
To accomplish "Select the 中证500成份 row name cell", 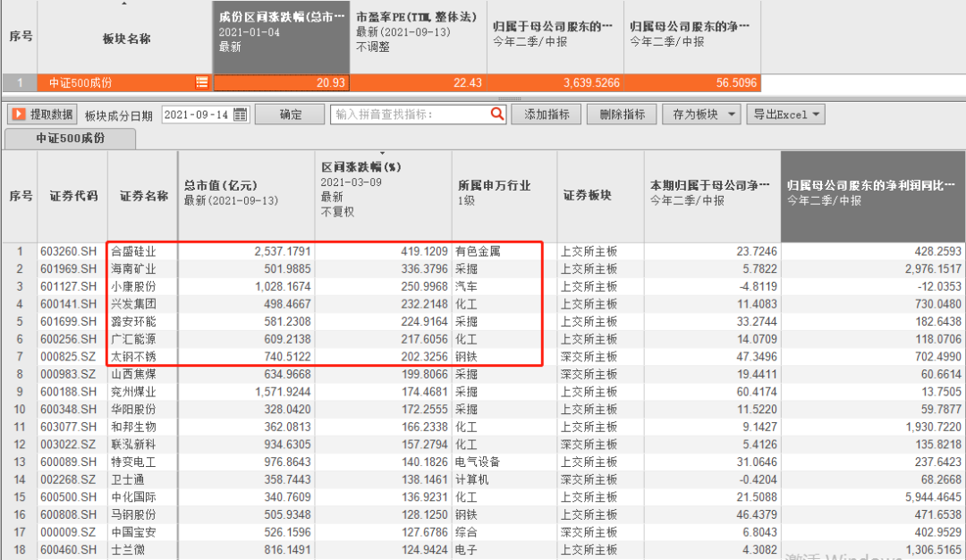I will [x=125, y=82].
